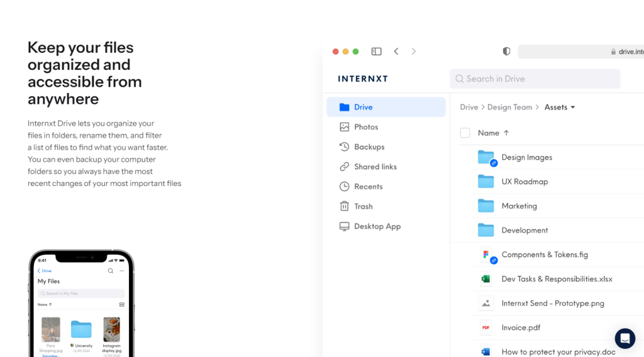Screen dimensions: 644x357
Task: Toggle the select-all checkbox beside Name
Action: tap(465, 133)
